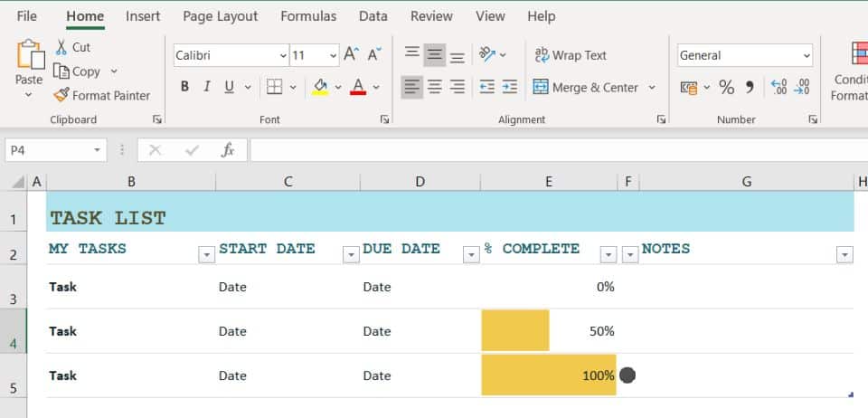Open Alignment group dialog launcher
The image size is (868, 418).
pos(661,119)
